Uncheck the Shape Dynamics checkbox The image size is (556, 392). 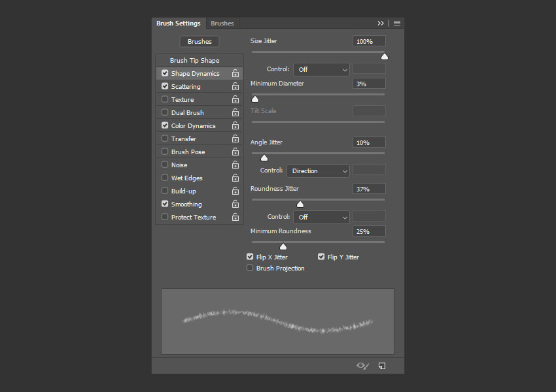165,73
